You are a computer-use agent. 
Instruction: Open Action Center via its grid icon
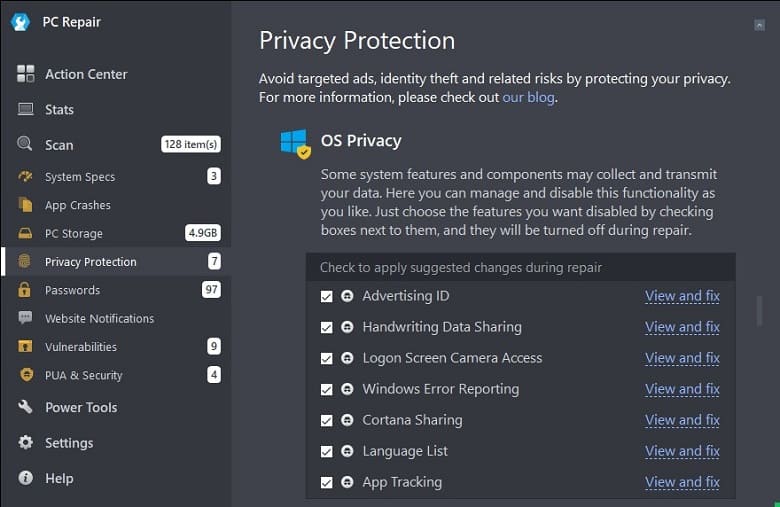pyautogui.click(x=25, y=74)
